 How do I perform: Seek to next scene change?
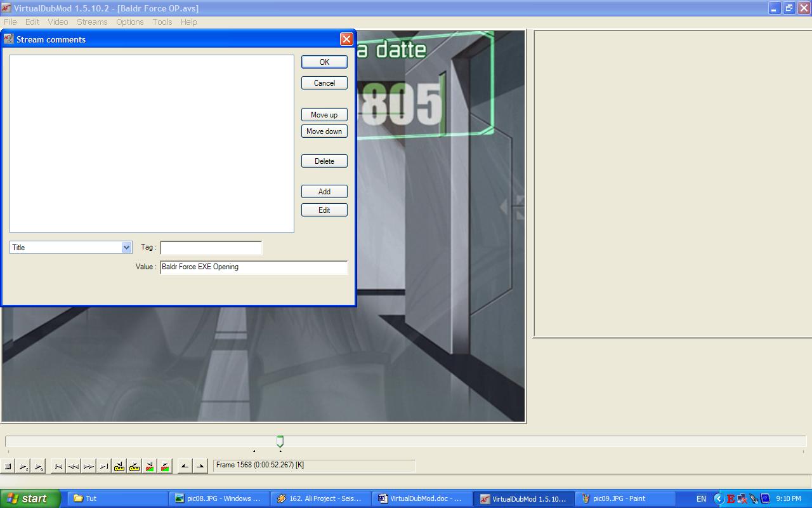[165, 467]
